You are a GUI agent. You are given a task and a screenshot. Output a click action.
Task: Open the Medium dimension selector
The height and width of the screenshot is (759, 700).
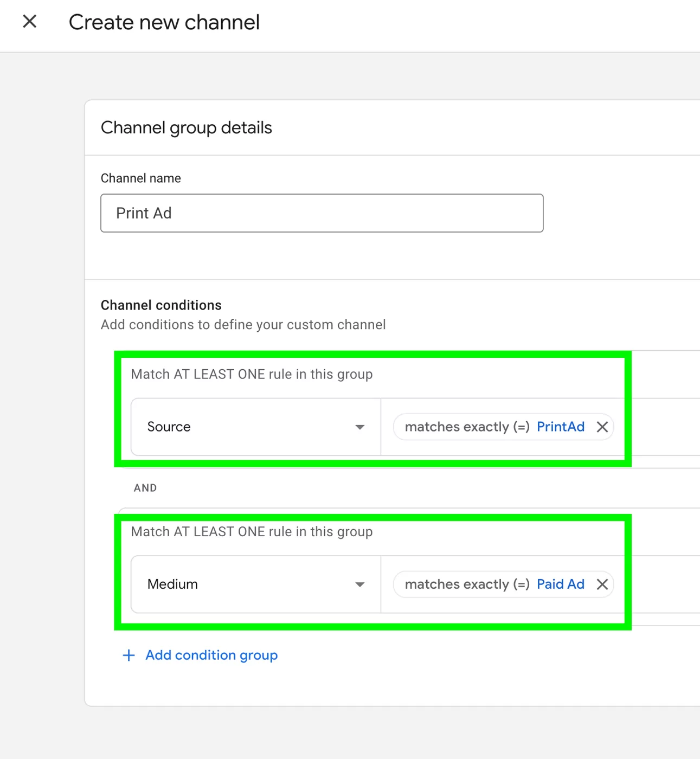tap(255, 584)
